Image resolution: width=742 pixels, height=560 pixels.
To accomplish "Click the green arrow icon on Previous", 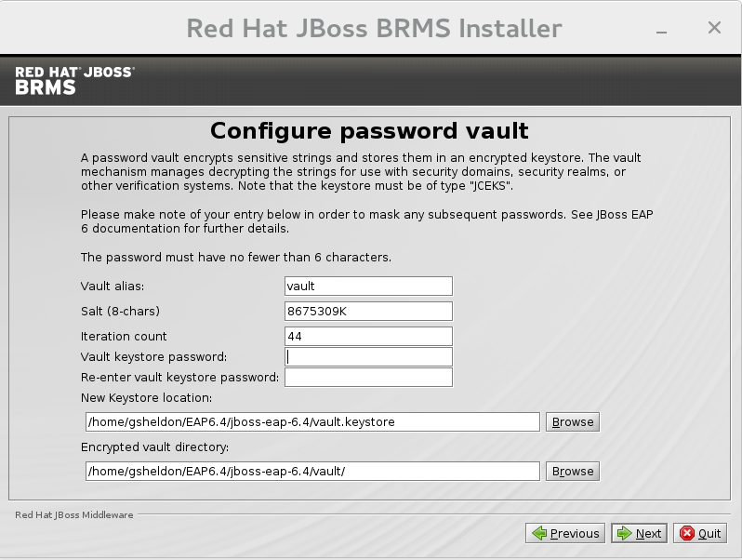I will click(539, 534).
